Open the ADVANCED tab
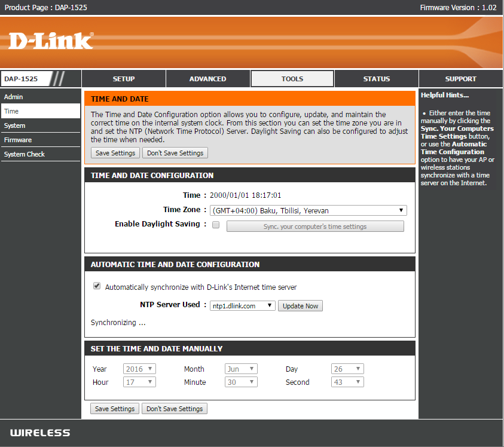The width and height of the screenshot is (504, 447). click(x=207, y=79)
